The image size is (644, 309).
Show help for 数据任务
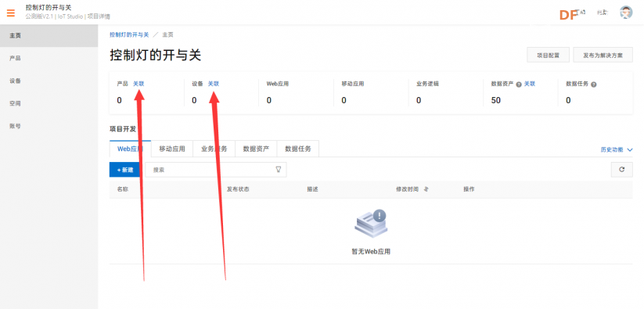pyautogui.click(x=593, y=84)
